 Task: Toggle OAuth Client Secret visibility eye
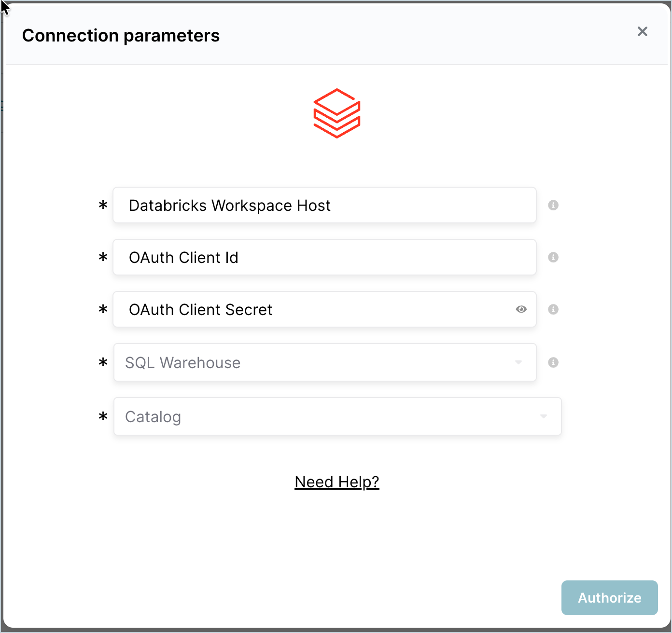pos(521,309)
